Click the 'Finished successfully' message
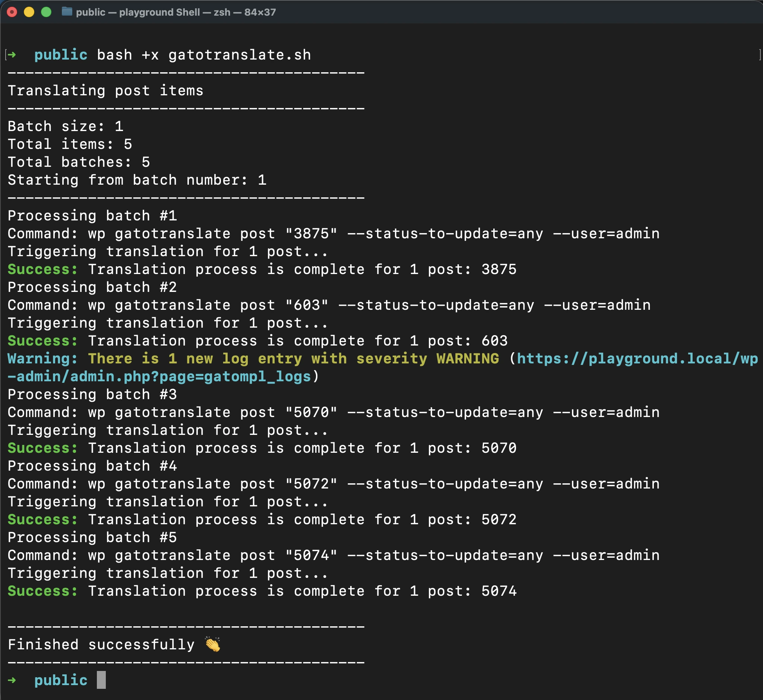The height and width of the screenshot is (700, 763). [x=101, y=643]
